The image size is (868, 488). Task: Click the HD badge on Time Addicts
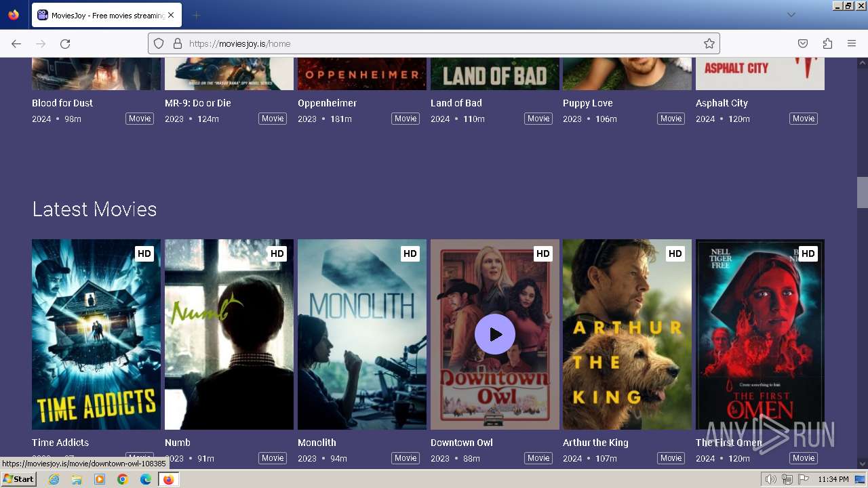[144, 253]
